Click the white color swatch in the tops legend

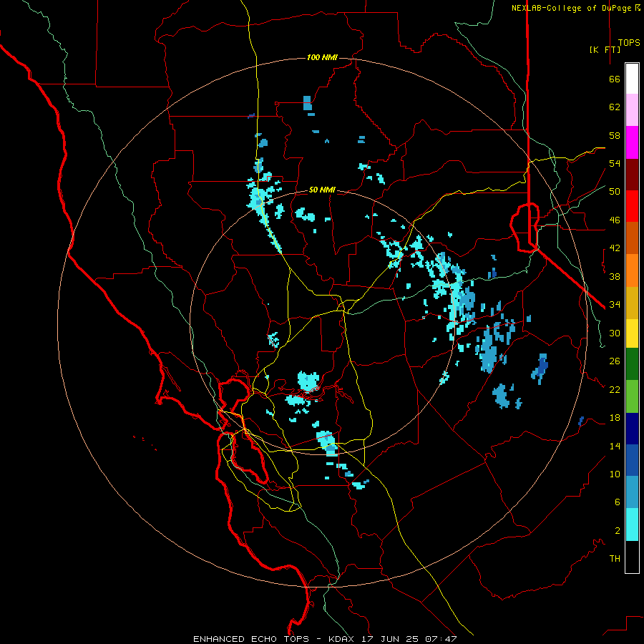pos(632,79)
